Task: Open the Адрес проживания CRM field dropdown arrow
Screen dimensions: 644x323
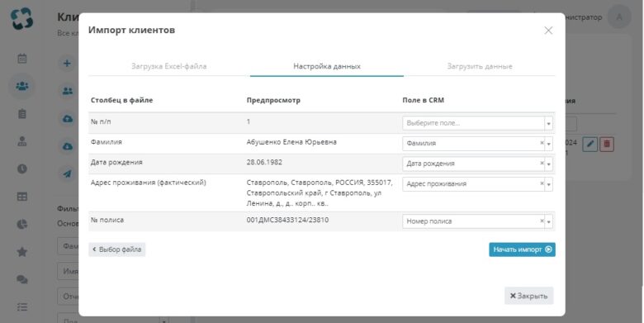Action: tap(549, 184)
